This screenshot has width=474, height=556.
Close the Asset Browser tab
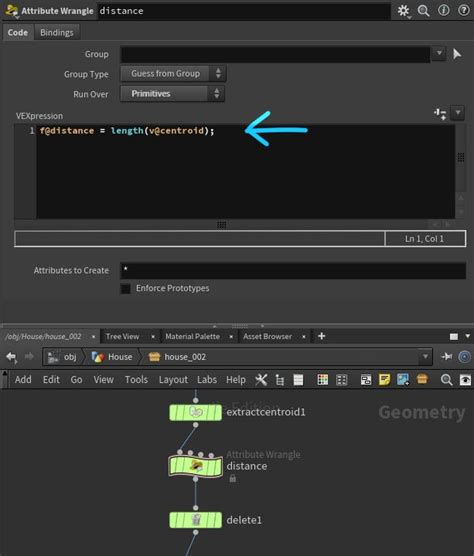304,337
